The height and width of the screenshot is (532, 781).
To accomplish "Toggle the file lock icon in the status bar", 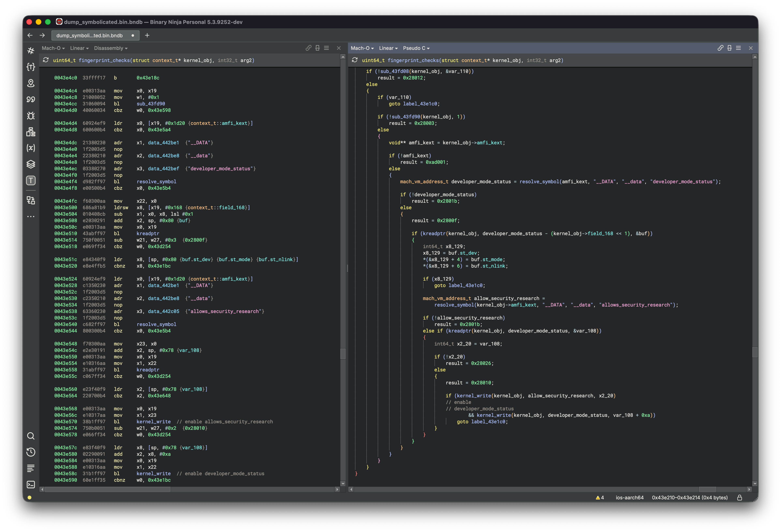I will point(739,498).
